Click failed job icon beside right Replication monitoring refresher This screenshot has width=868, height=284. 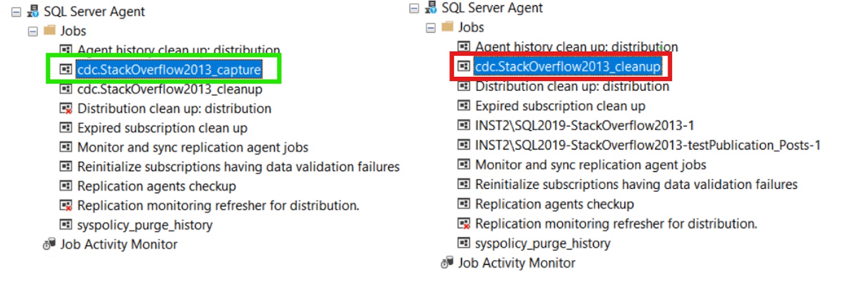464,224
